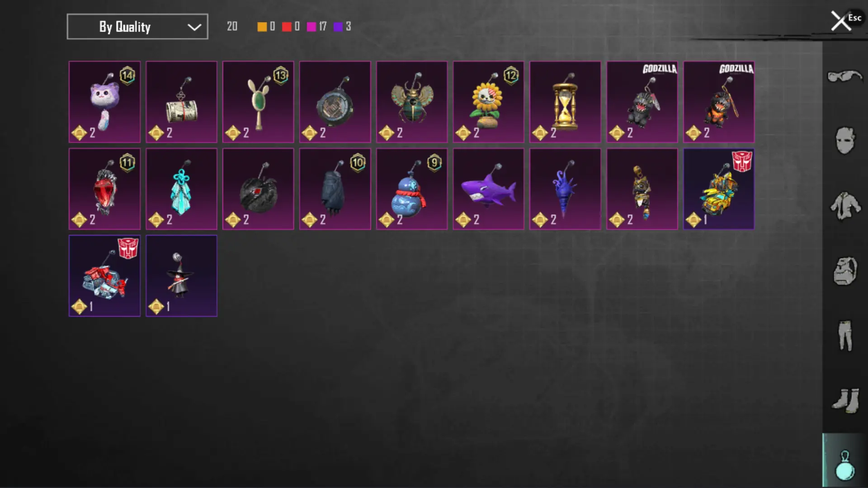Viewport: 868px width, 488px height.
Task: Pick the sunflower ornament numbered 12
Action: (488, 102)
